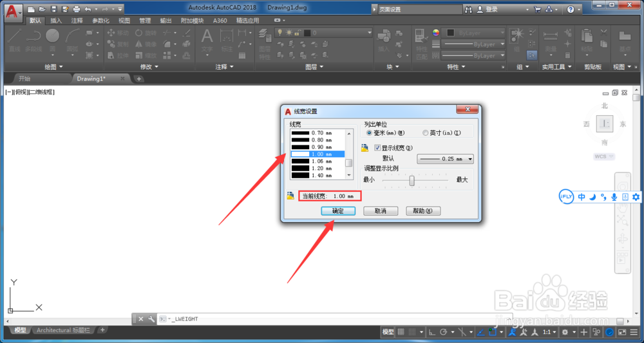Image resolution: width=644 pixels, height=343 pixels.
Task: Click the Open file icon
Action: 43,9
